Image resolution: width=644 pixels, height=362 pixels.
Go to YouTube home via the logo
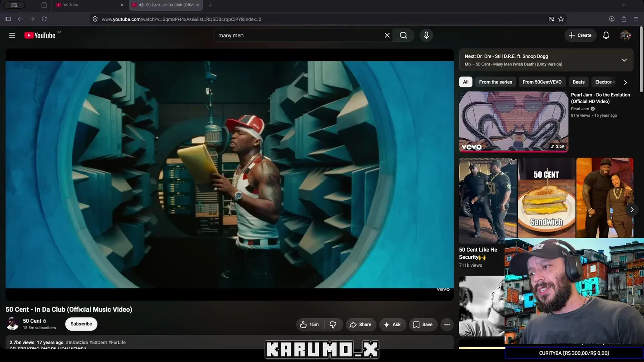pyautogui.click(x=40, y=35)
